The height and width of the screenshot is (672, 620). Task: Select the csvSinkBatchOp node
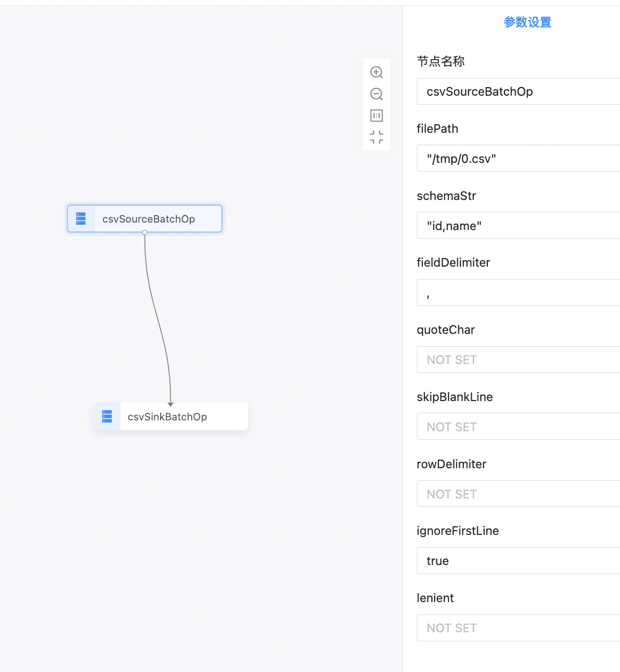[170, 417]
